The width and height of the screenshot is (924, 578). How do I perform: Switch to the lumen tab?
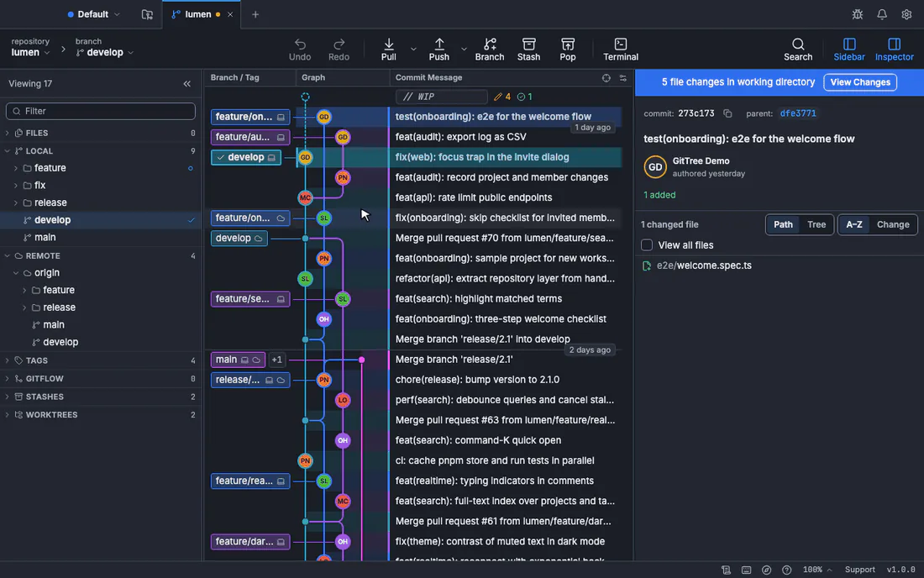point(198,14)
